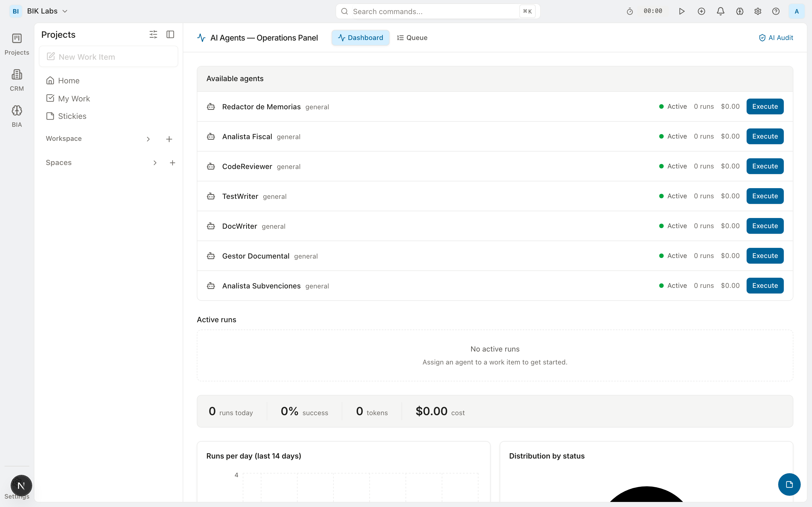Expand the Workspace section
This screenshot has width=812, height=507.
point(148,139)
